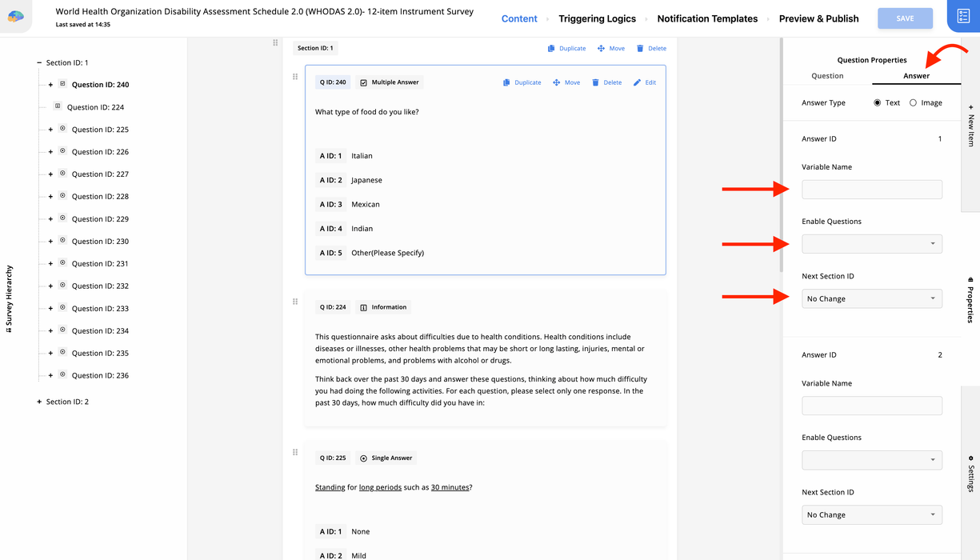Click the Section 1 Duplicate icon
This screenshot has width=980, height=560.
[551, 49]
